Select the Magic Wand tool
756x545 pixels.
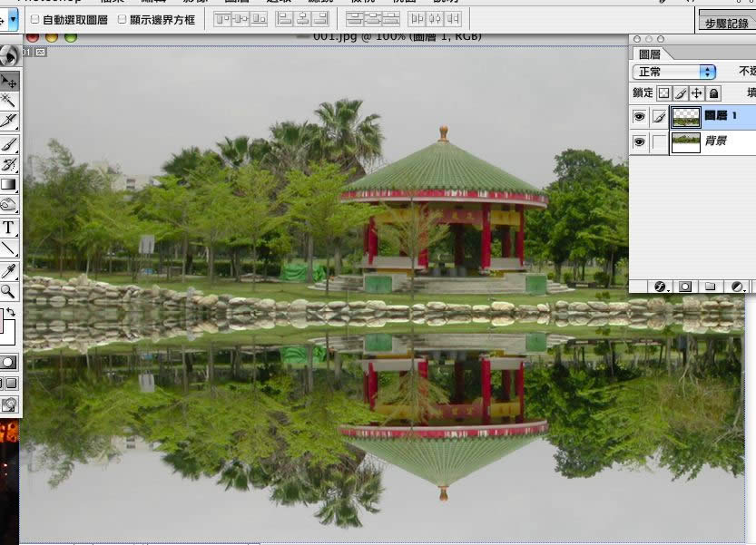pos(9,101)
